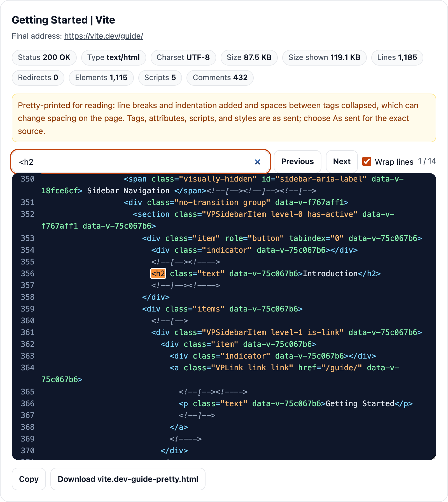
Task: Download vite.dev-guide-pretty.html file
Action: tap(128, 479)
